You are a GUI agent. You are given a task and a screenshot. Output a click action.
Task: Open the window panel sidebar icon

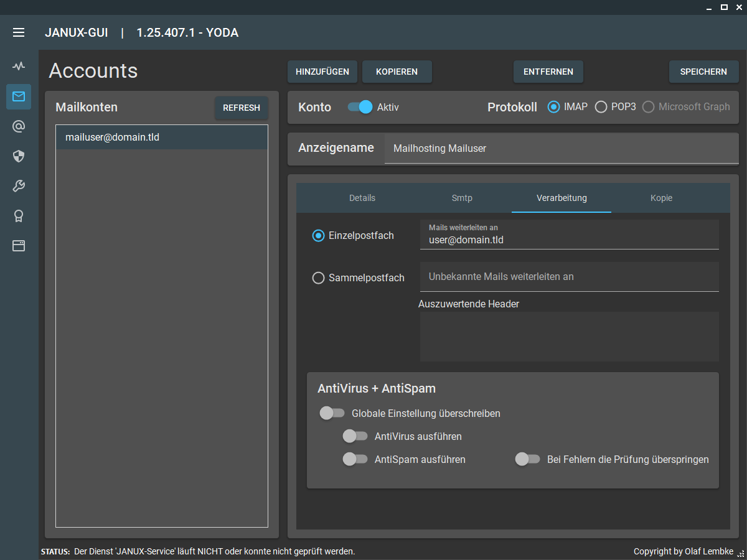tap(19, 246)
